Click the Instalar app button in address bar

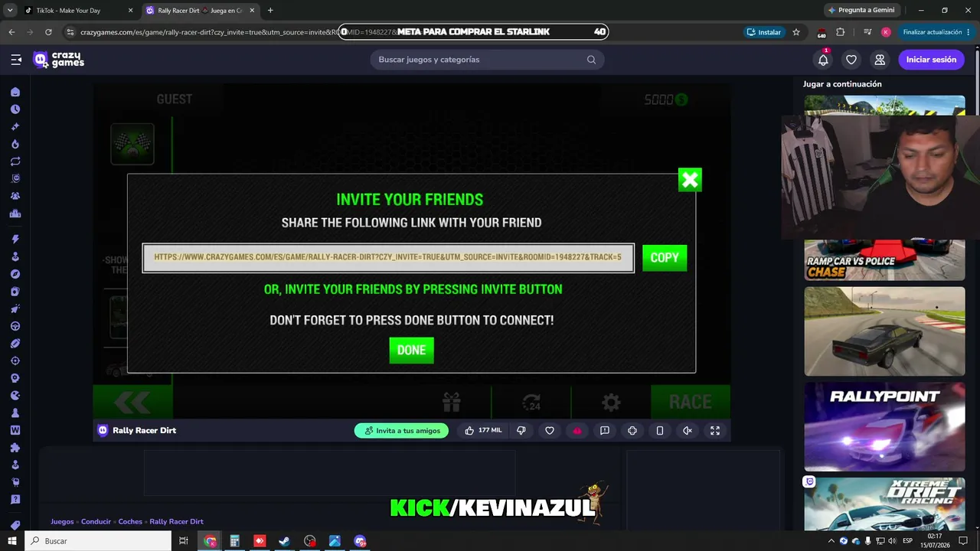(764, 32)
